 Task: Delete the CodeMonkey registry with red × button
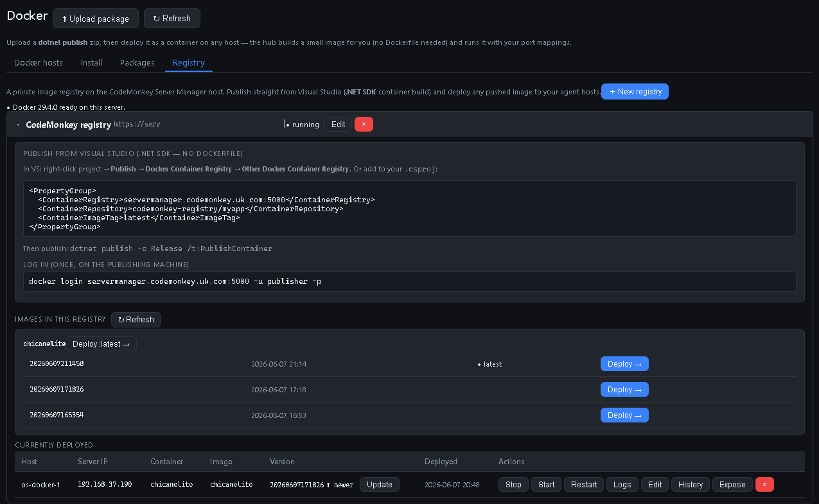pyautogui.click(x=364, y=125)
